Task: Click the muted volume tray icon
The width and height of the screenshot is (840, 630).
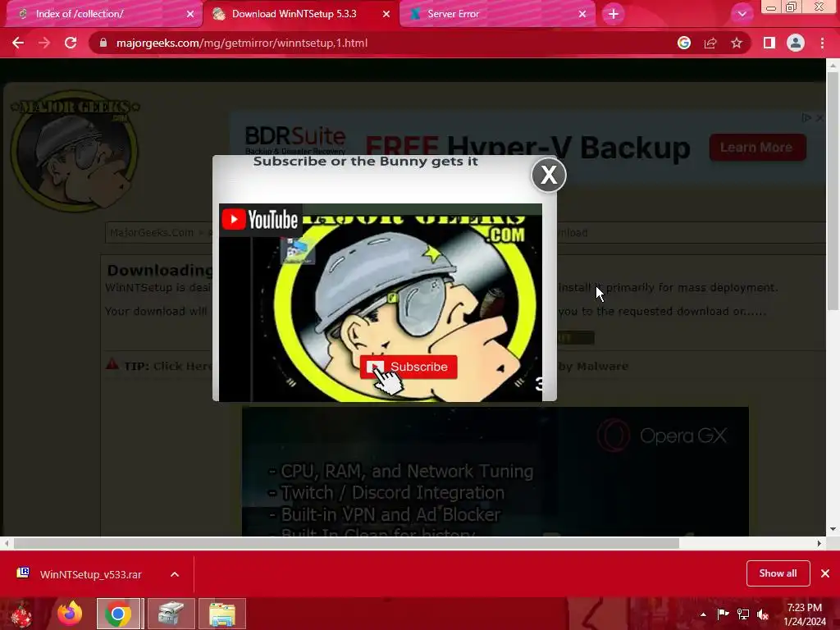Action: (x=763, y=614)
